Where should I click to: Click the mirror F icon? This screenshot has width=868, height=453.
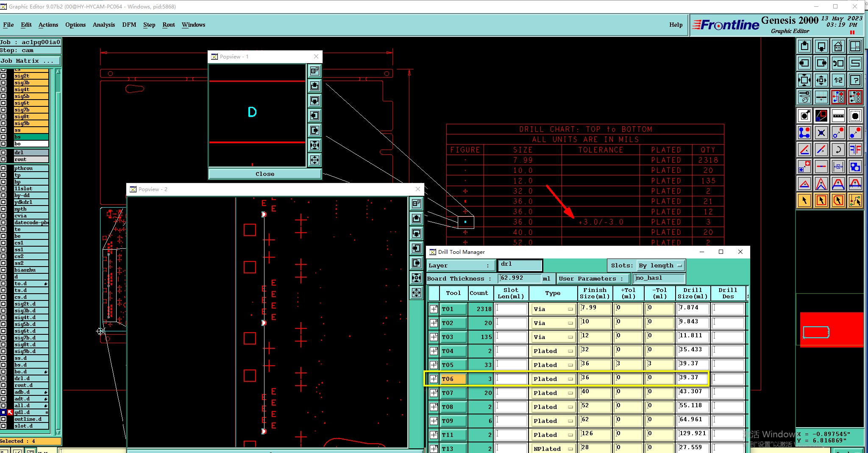point(855,150)
